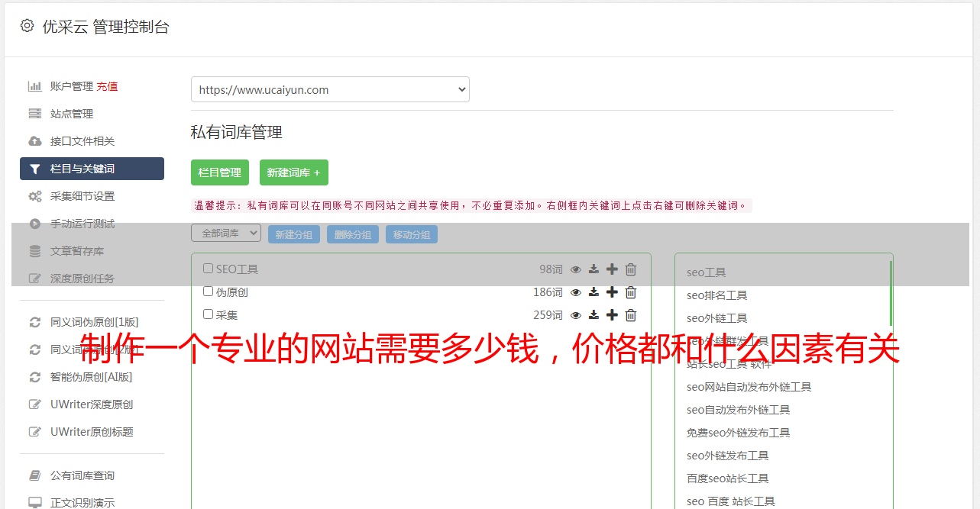The image size is (980, 509).
Task: Select the keyword seo 百度 站长工具
Action: point(730,501)
